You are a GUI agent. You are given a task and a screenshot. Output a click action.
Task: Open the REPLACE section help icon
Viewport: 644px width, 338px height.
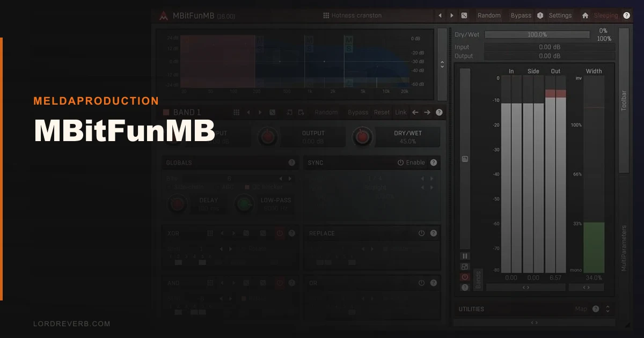(434, 233)
